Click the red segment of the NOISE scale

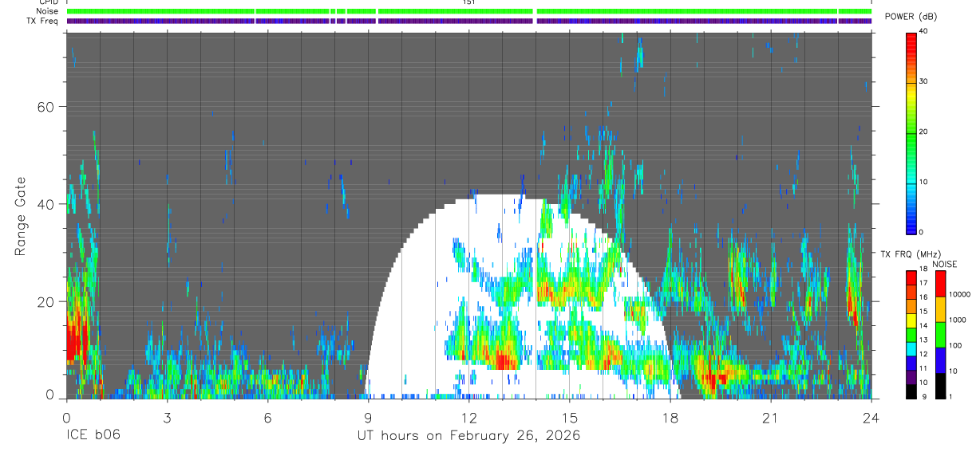940,284
